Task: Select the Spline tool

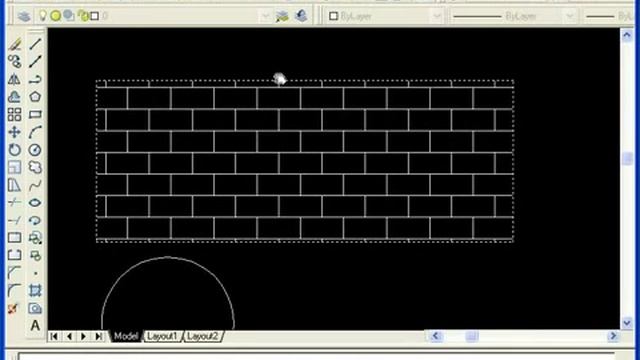Action: point(35,185)
